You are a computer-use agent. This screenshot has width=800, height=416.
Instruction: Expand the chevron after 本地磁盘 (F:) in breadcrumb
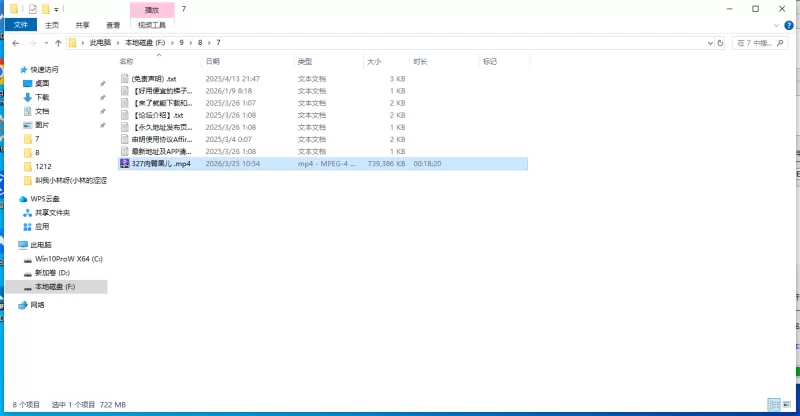coord(172,43)
